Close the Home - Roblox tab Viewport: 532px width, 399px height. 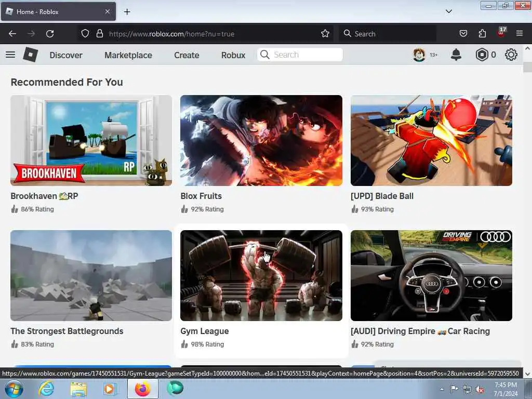[x=108, y=11]
